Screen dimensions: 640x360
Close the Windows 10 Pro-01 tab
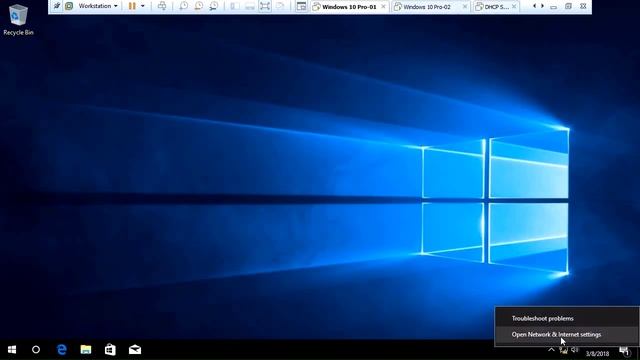coord(384,7)
